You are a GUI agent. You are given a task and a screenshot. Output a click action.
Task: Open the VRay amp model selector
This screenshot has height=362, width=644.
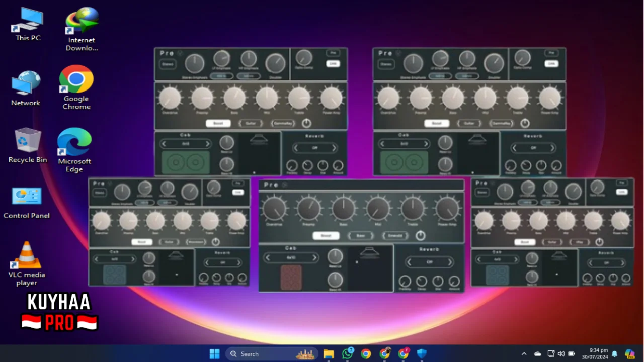tap(579, 242)
